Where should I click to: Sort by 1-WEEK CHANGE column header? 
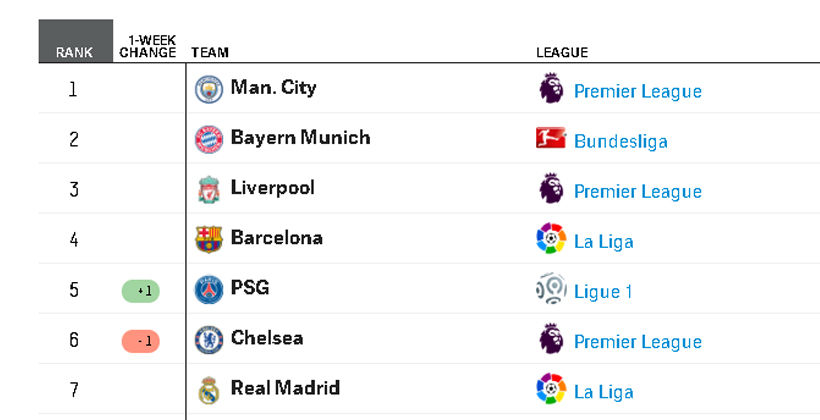tap(147, 47)
